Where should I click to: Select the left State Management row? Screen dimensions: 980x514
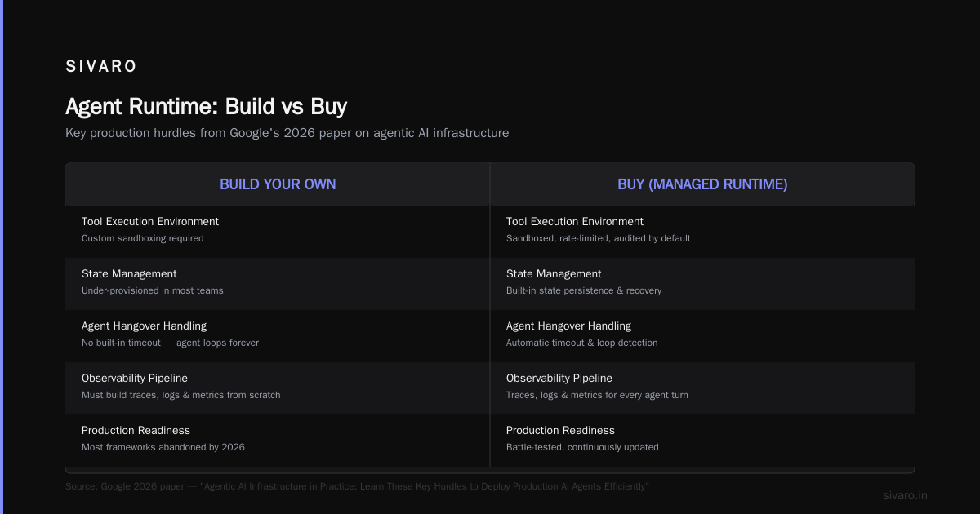(x=278, y=282)
